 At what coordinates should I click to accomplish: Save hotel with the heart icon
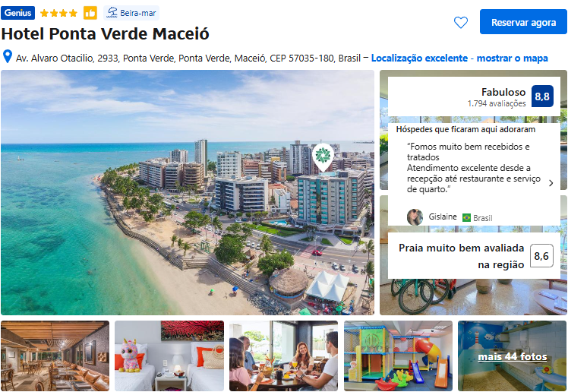click(461, 23)
